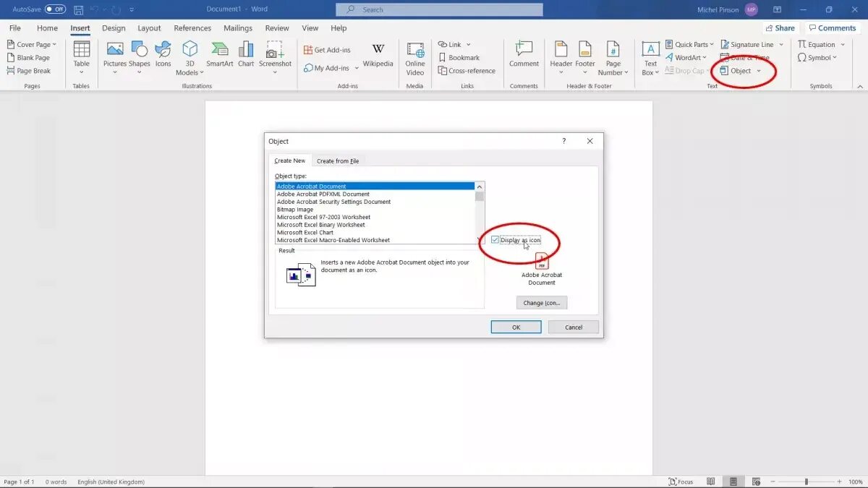Customize Quick Access Toolbar dropdown
Image resolution: width=868 pixels, height=488 pixels.
tap(133, 9)
